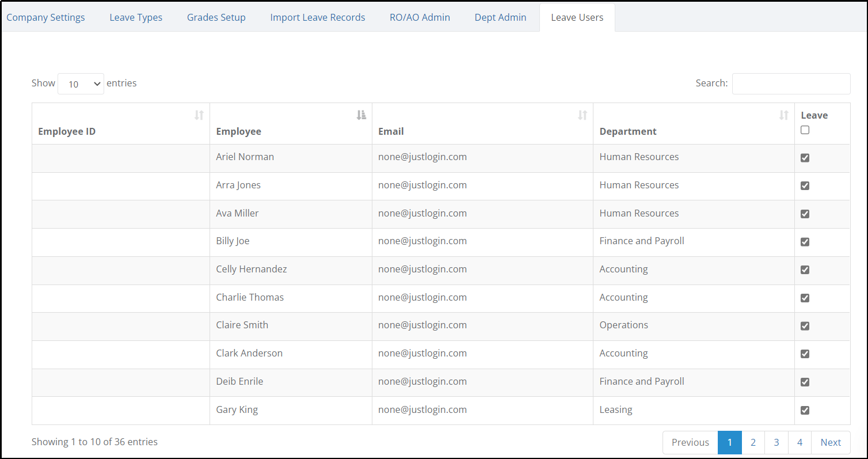Uncheck Leave for Charlie Thomas
Screen dimensions: 868x459
pos(805,298)
